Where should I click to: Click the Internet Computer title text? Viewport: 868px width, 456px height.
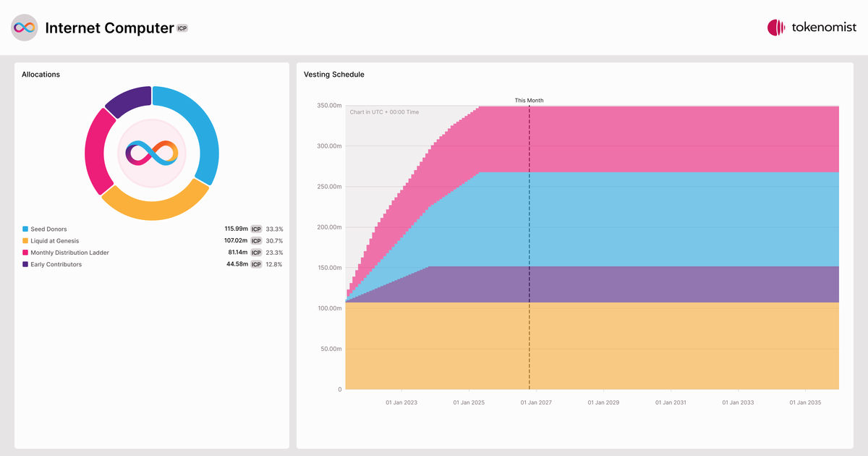coord(109,28)
